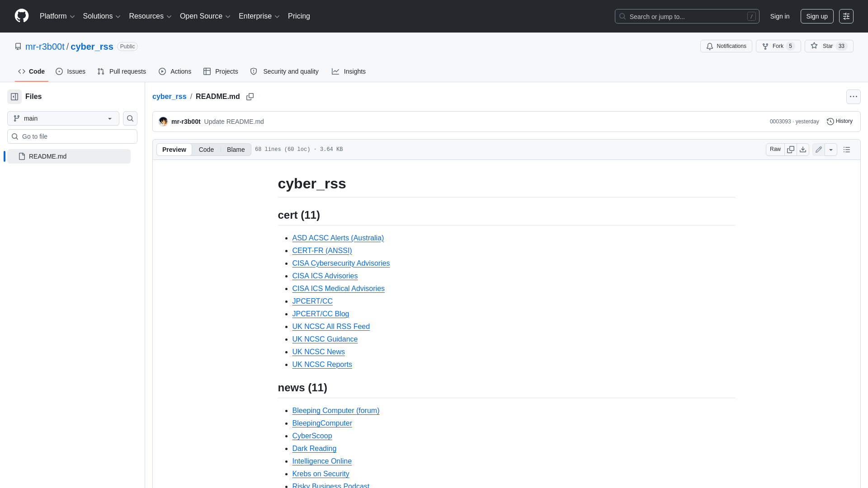This screenshot has height=488, width=868.
Task: Open CISA ICS Advisories link
Action: coord(325,276)
